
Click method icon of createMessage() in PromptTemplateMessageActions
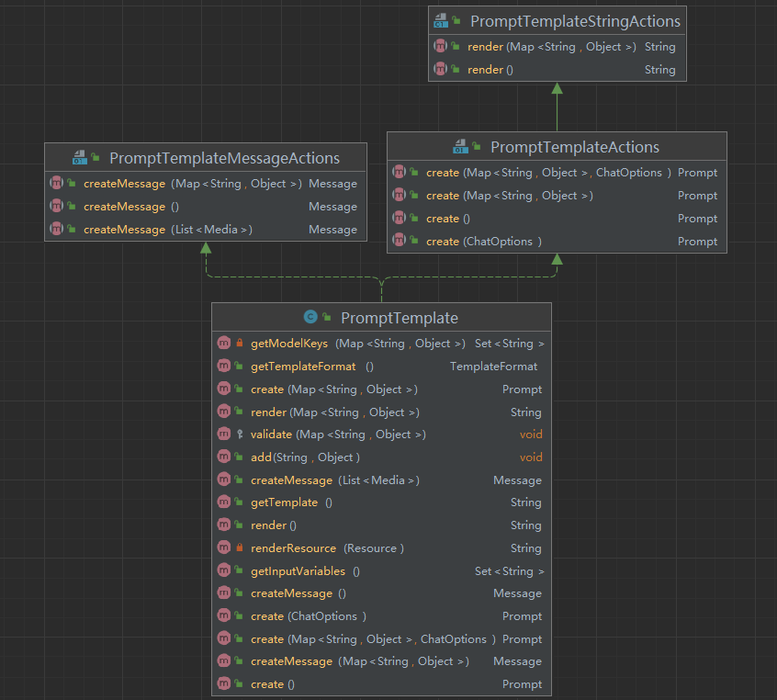57,206
